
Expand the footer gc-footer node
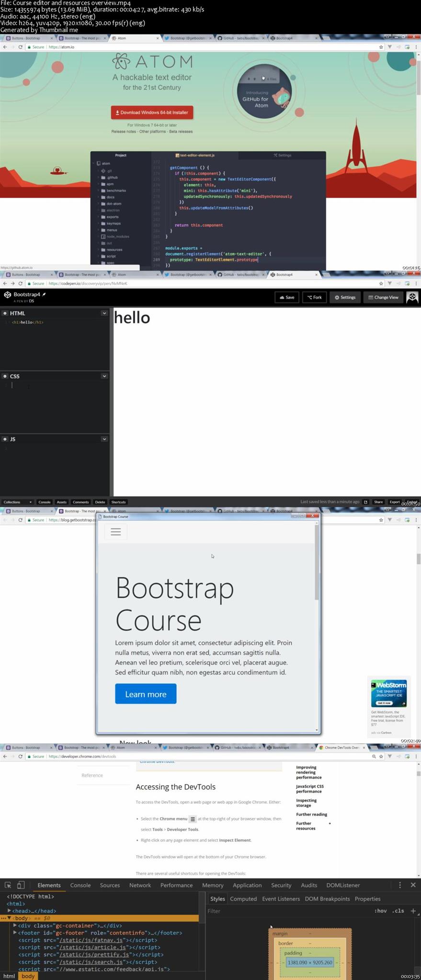(15, 933)
